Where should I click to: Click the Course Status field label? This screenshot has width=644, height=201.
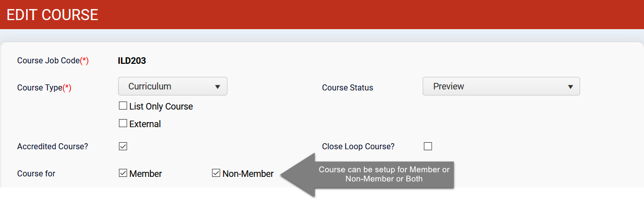(348, 87)
